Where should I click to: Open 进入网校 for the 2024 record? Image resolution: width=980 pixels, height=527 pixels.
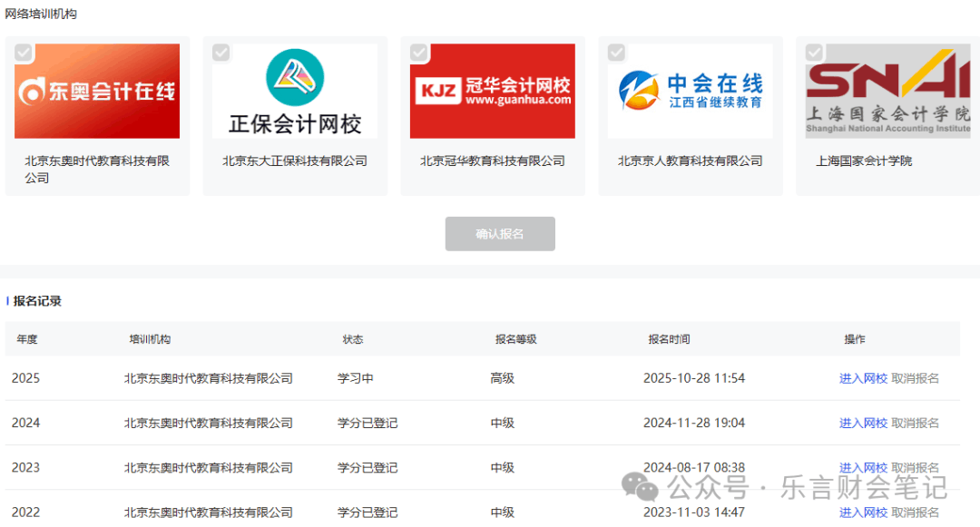pyautogui.click(x=863, y=423)
